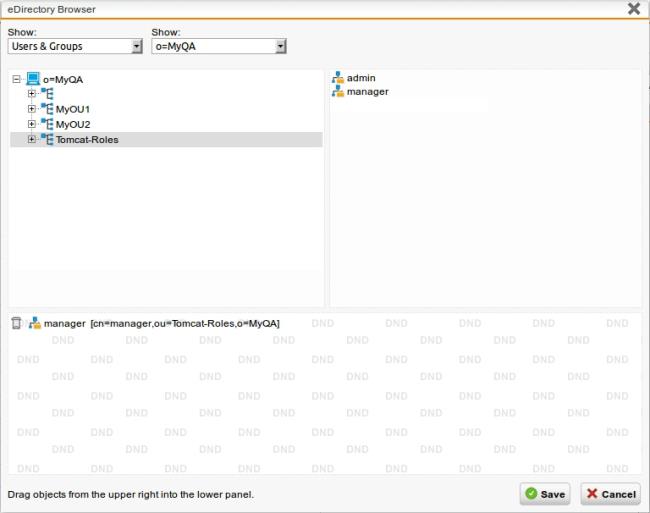The image size is (650, 513).
Task: Click the MyOU2 organizational unit icon
Action: pos(47,124)
